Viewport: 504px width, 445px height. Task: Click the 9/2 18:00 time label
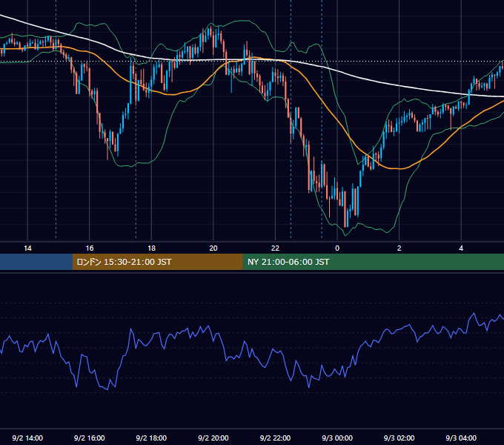151,438
